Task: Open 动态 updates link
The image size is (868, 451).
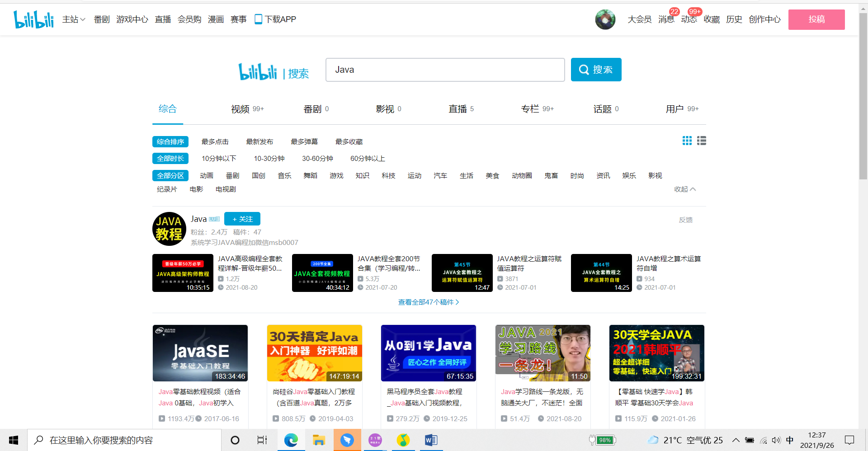Action: (689, 19)
